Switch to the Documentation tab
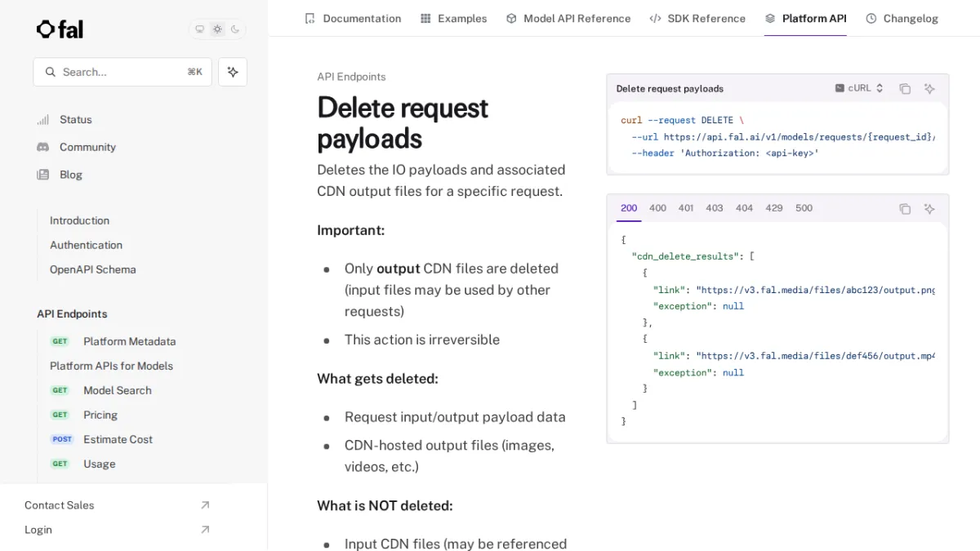 click(352, 18)
